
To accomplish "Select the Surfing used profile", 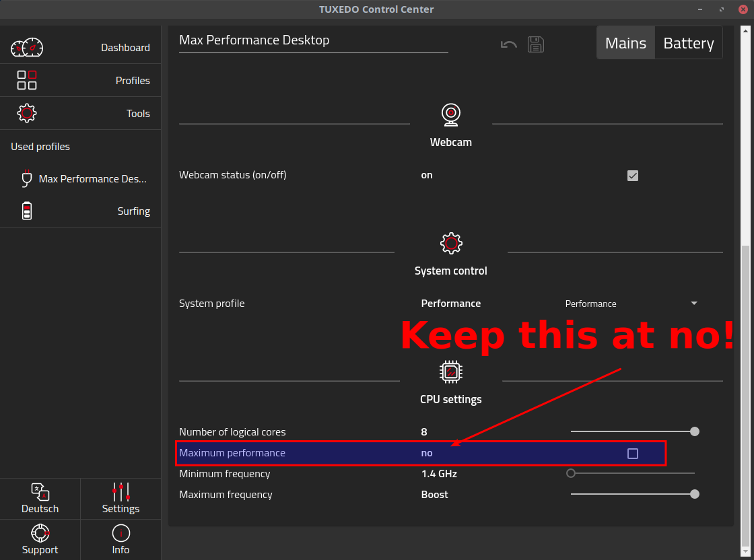I will pyautogui.click(x=80, y=211).
